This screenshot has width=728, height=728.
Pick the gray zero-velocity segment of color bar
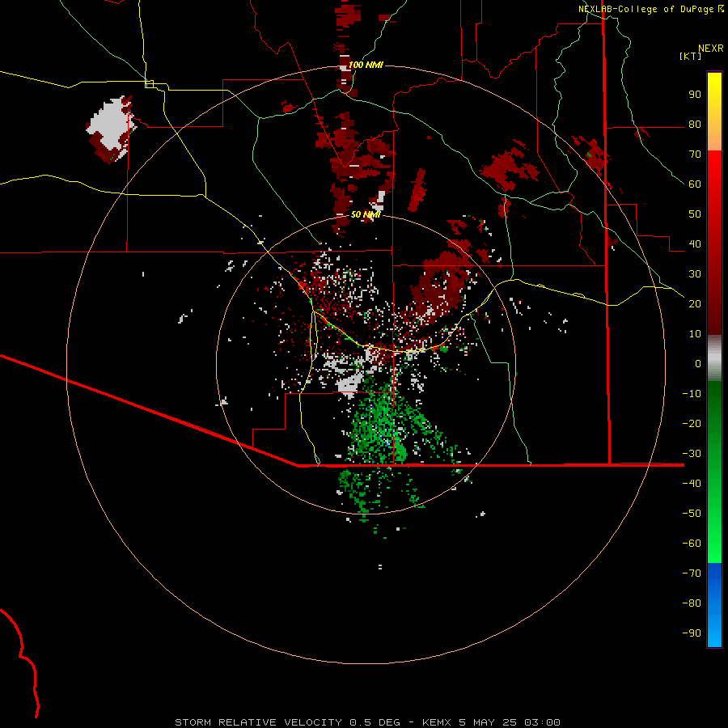coord(714,358)
